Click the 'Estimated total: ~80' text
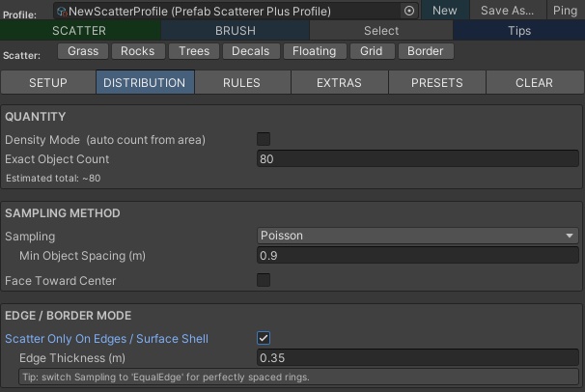Viewport: 585px width, 392px height. 53,179
